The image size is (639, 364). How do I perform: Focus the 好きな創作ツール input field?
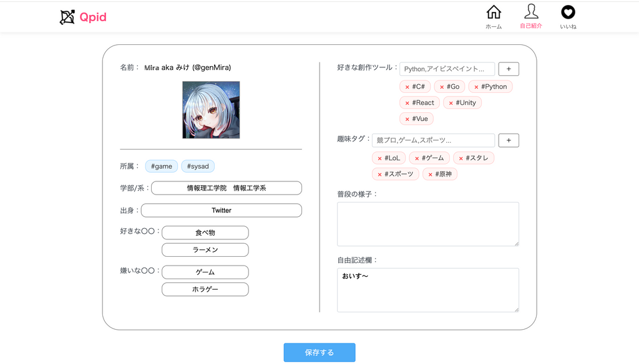coord(447,69)
